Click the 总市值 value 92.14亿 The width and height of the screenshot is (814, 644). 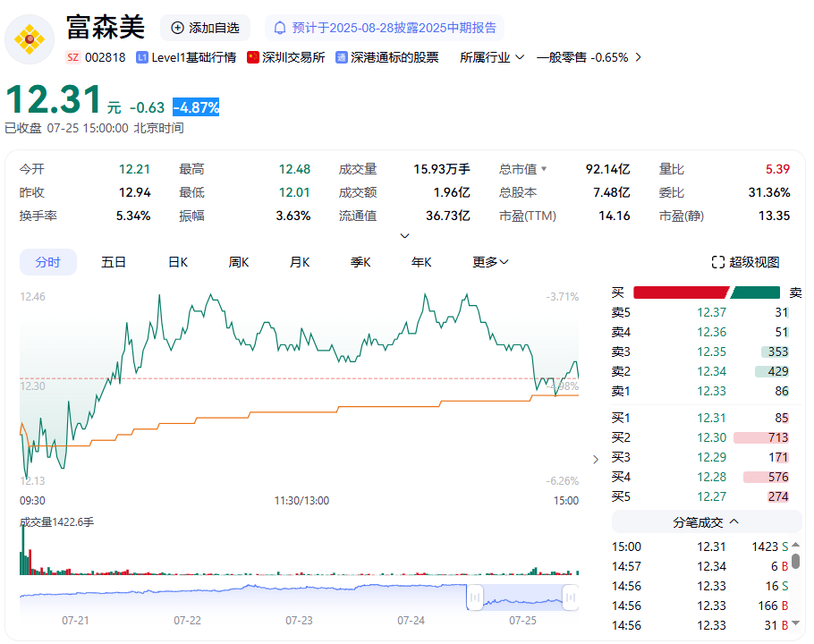click(608, 169)
